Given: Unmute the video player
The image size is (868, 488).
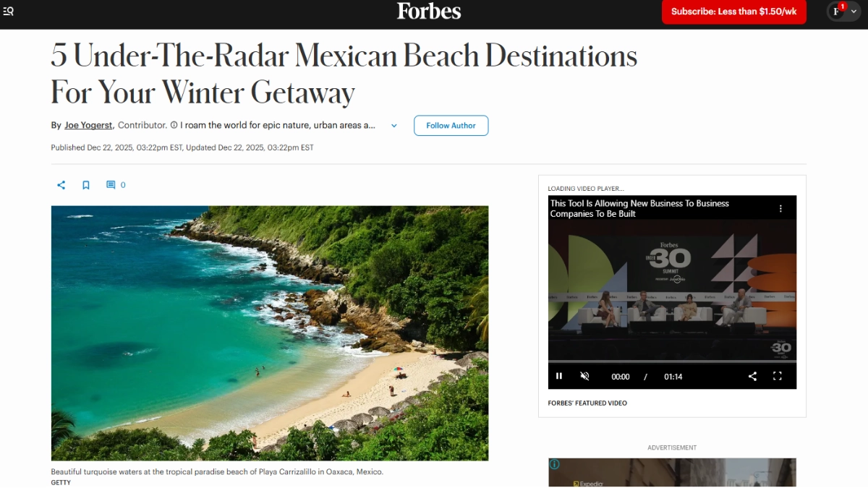Looking at the screenshot, I should [x=585, y=376].
